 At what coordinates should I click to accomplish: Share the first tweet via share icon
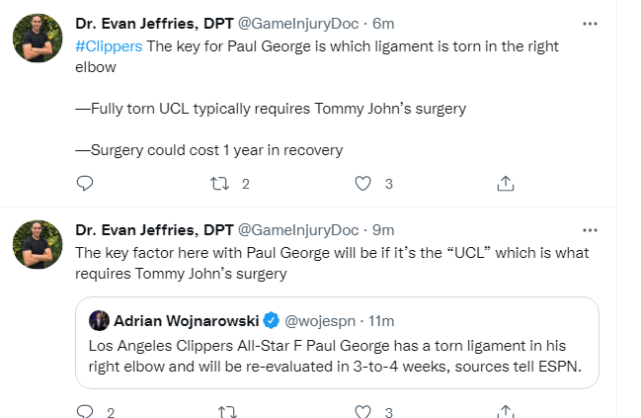click(505, 183)
